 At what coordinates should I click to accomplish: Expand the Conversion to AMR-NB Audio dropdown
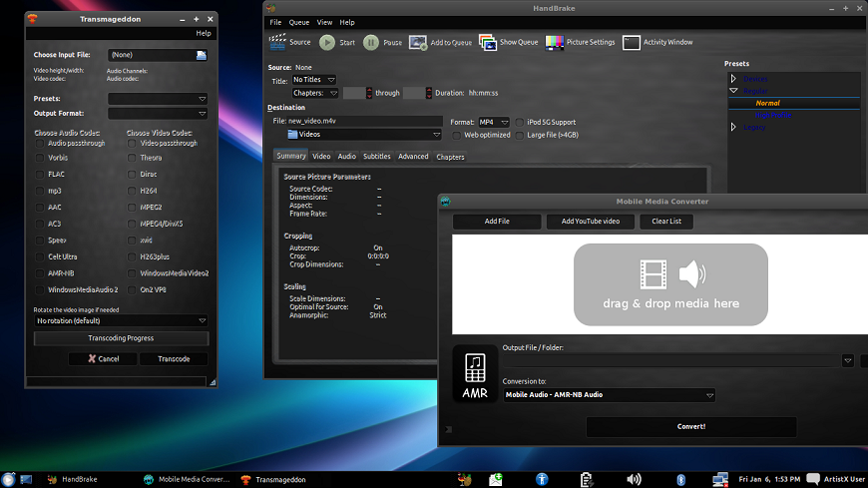pyautogui.click(x=610, y=395)
